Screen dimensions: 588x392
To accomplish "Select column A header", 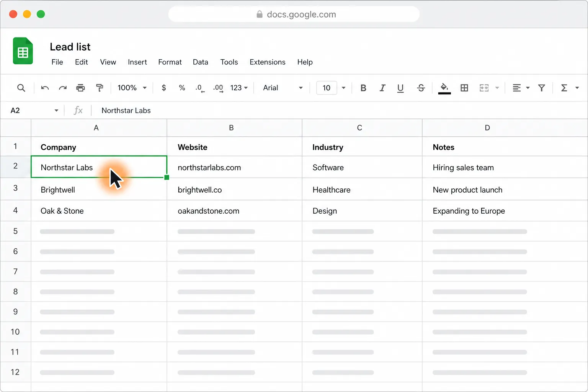I will point(99,128).
